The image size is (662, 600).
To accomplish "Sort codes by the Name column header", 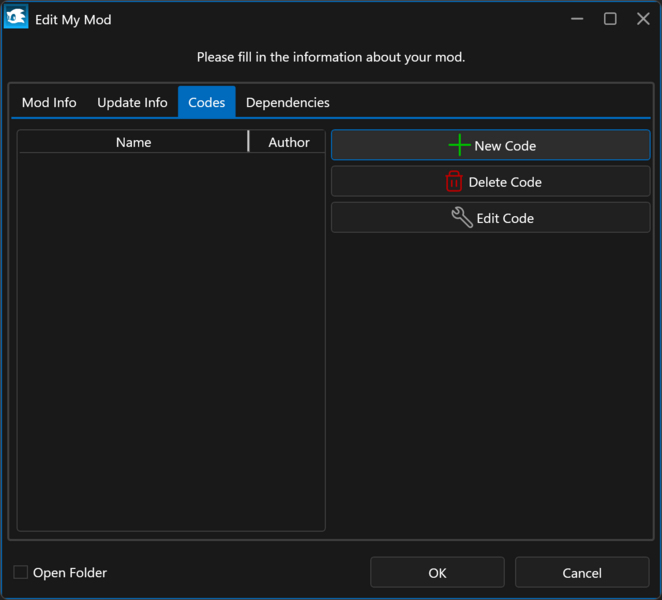I will coord(133,142).
